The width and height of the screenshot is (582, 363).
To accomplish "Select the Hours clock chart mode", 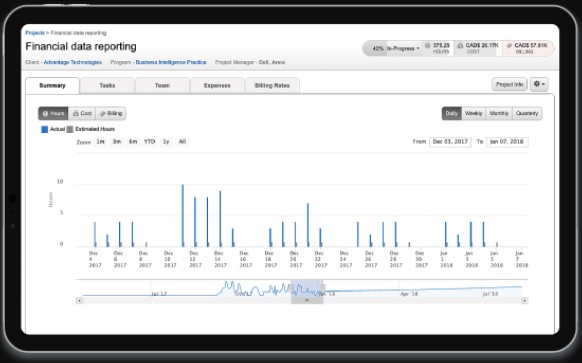I will coord(53,114).
